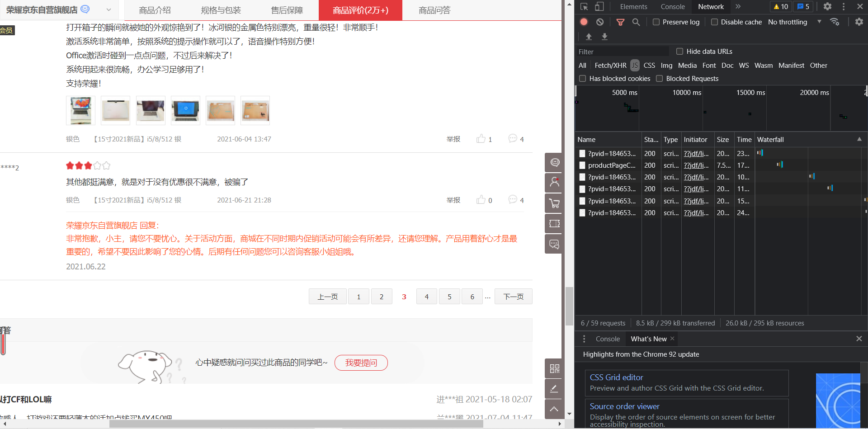Open the 商品问答 tab
The height and width of the screenshot is (429, 868).
coord(434,10)
